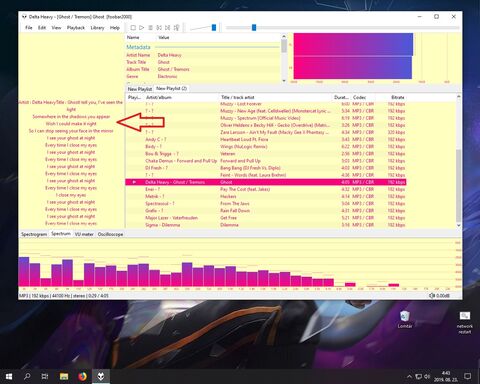The height and width of the screenshot is (384, 480).
Task: Sort playlist by Artist/album column header
Action: pyautogui.click(x=181, y=97)
